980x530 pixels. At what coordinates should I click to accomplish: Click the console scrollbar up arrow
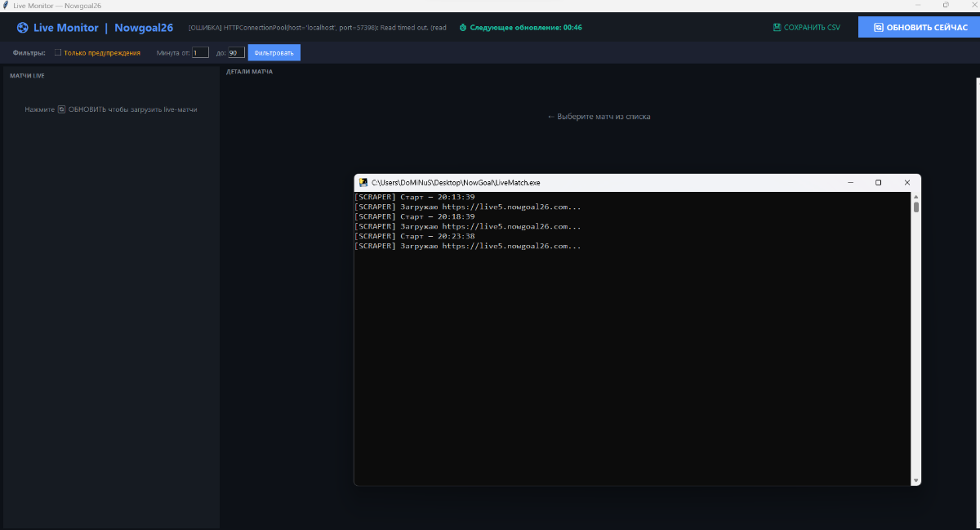click(915, 197)
